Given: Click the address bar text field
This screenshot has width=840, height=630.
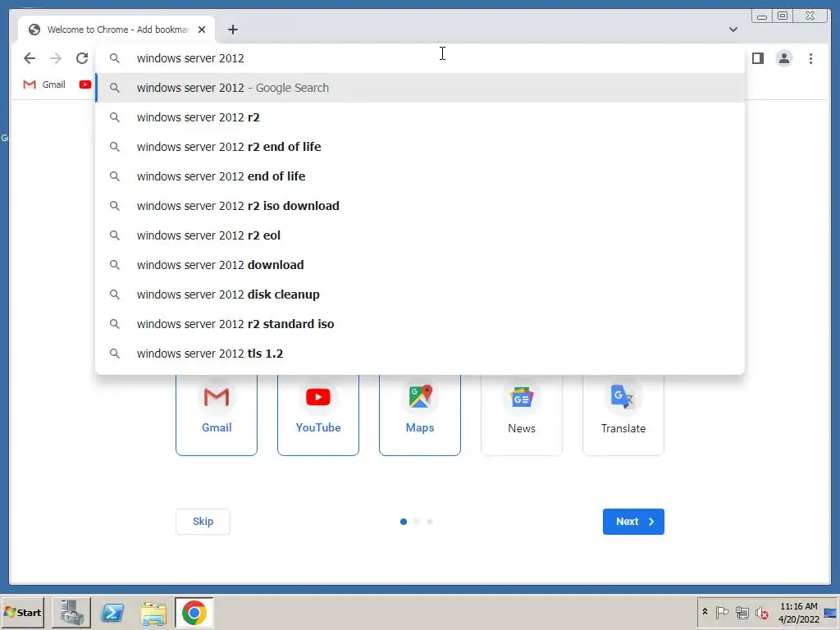Looking at the screenshot, I should (x=419, y=58).
